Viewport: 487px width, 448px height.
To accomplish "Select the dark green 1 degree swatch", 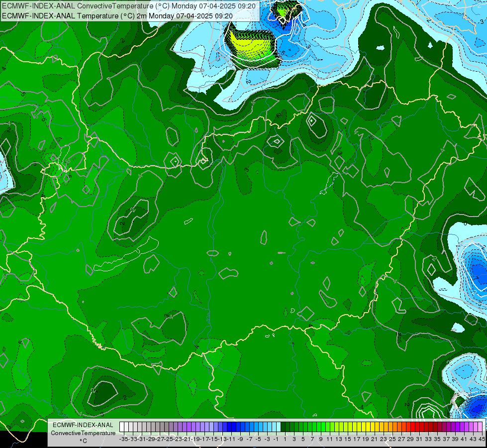I will [x=283, y=427].
